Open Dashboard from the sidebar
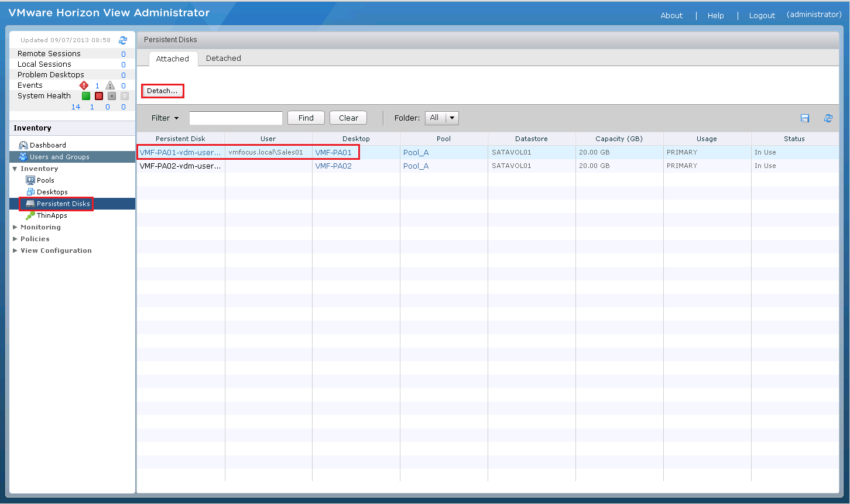 [x=47, y=145]
